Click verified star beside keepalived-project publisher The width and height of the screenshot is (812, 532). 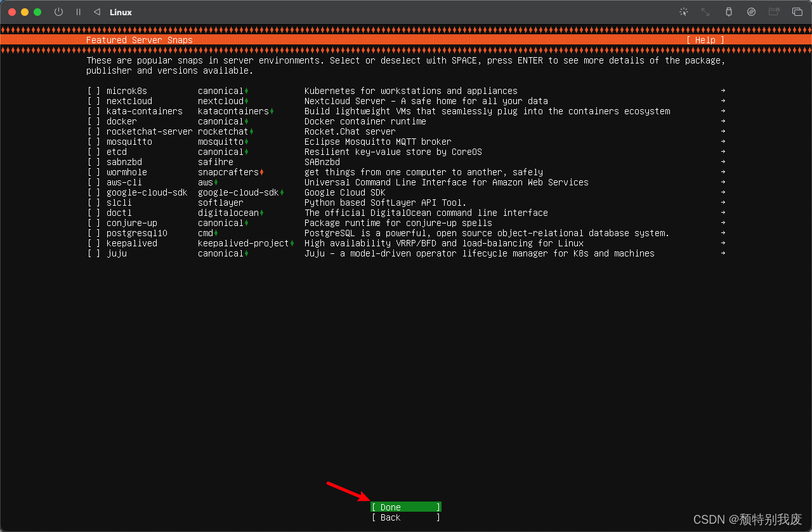(x=292, y=243)
